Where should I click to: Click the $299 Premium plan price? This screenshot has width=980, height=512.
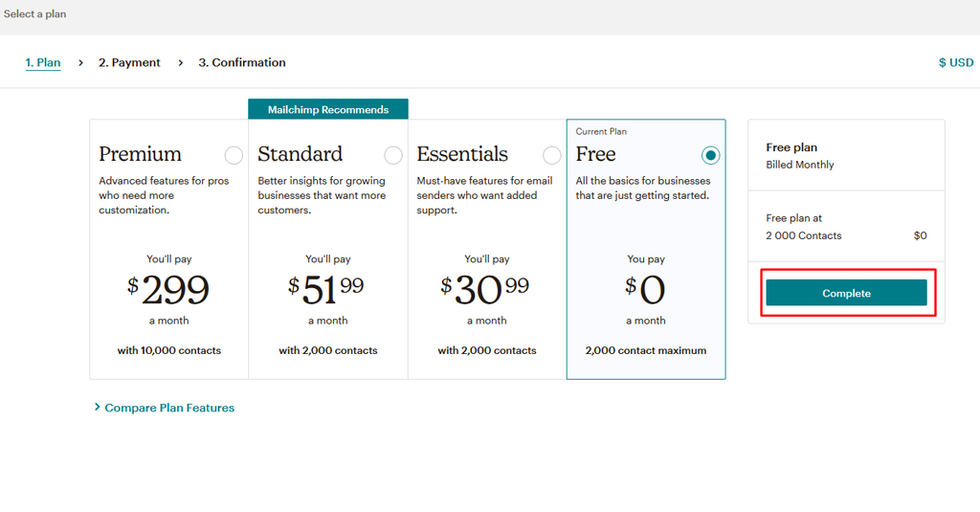[x=168, y=288]
